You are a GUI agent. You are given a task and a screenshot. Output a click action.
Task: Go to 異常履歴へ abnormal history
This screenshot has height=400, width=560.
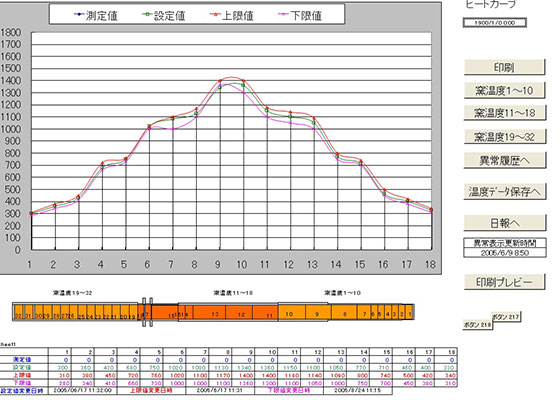(x=504, y=161)
